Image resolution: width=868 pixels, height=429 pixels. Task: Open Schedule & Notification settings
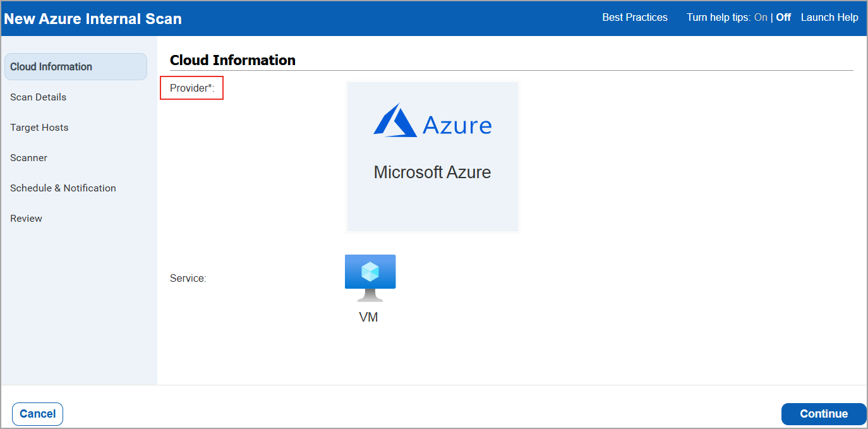pyautogui.click(x=63, y=188)
